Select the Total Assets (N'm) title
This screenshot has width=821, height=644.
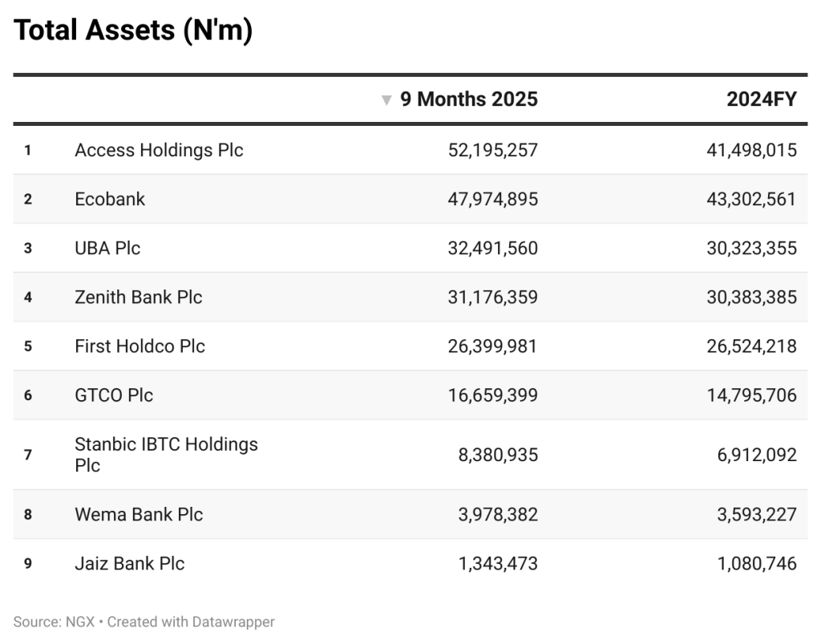point(133,30)
